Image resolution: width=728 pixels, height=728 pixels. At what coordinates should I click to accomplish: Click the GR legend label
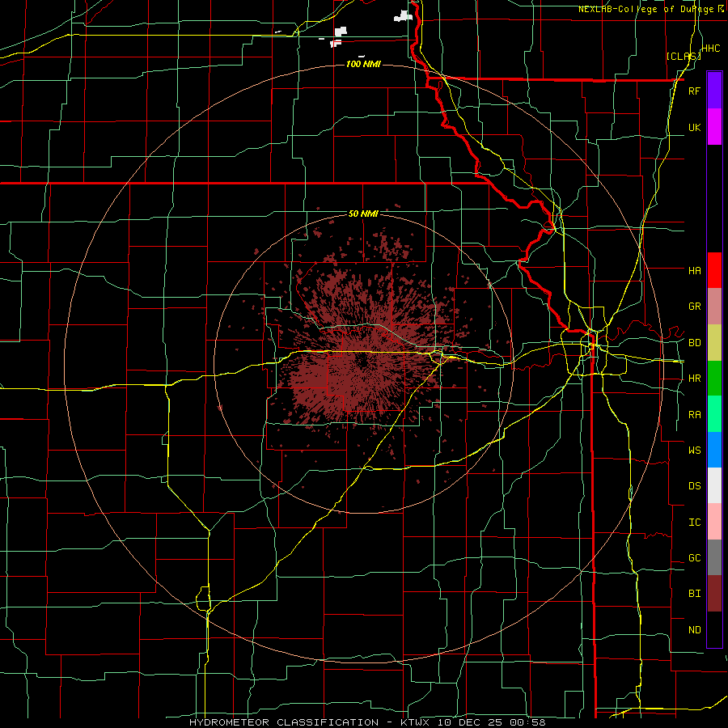pyautogui.click(x=694, y=307)
